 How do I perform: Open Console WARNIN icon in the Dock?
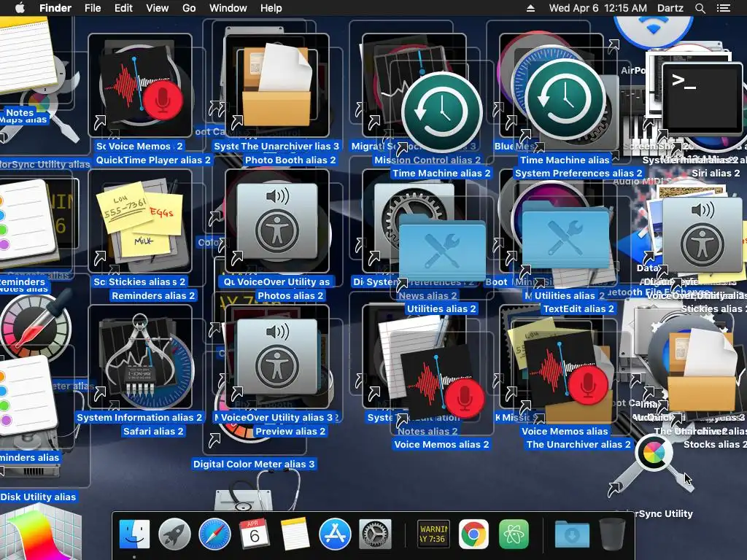(x=433, y=534)
